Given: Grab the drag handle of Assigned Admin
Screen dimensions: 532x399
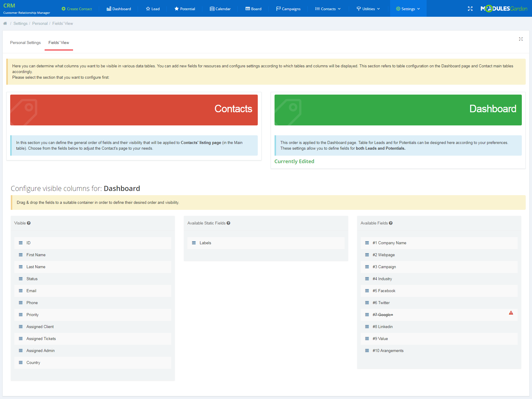Looking at the screenshot, I should [x=21, y=351].
